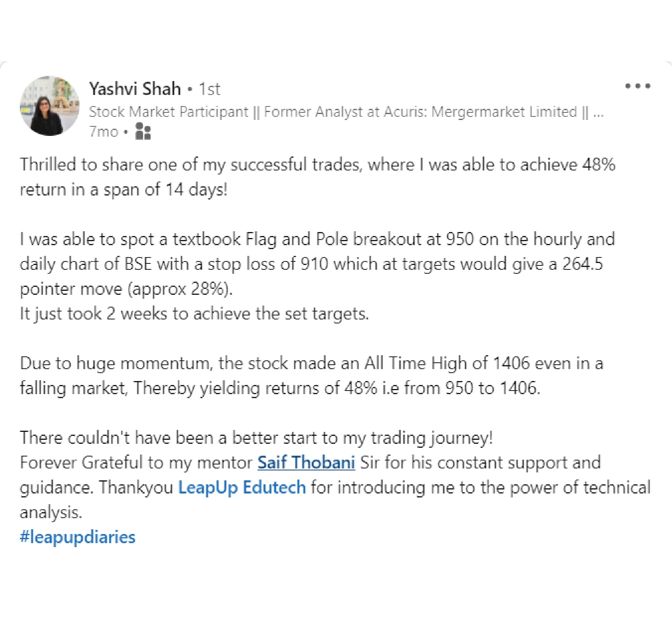Expand the truncated headline ellipsis
This screenshot has width=672, height=621.
click(598, 112)
